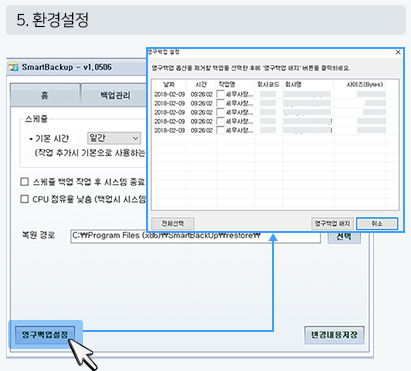
Task: Click the SmartBackup app icon in title bar
Action: tap(14, 67)
